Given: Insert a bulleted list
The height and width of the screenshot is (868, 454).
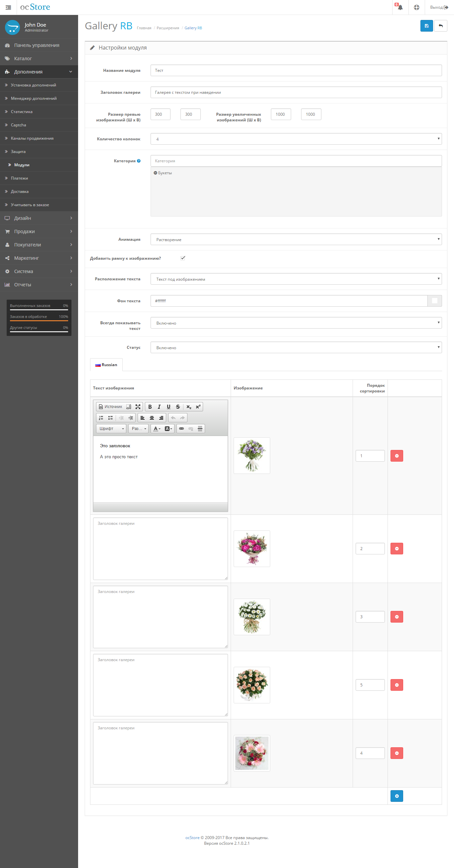Looking at the screenshot, I should pyautogui.click(x=110, y=418).
